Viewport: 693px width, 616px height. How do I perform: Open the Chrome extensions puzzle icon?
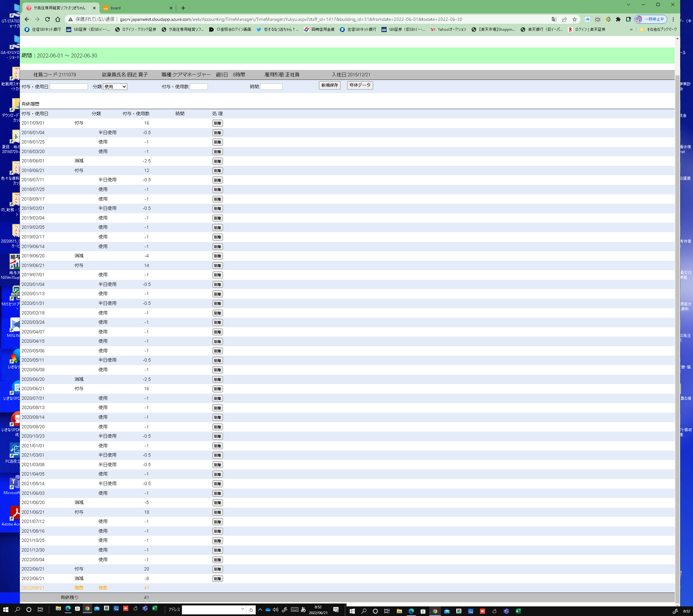click(618, 19)
